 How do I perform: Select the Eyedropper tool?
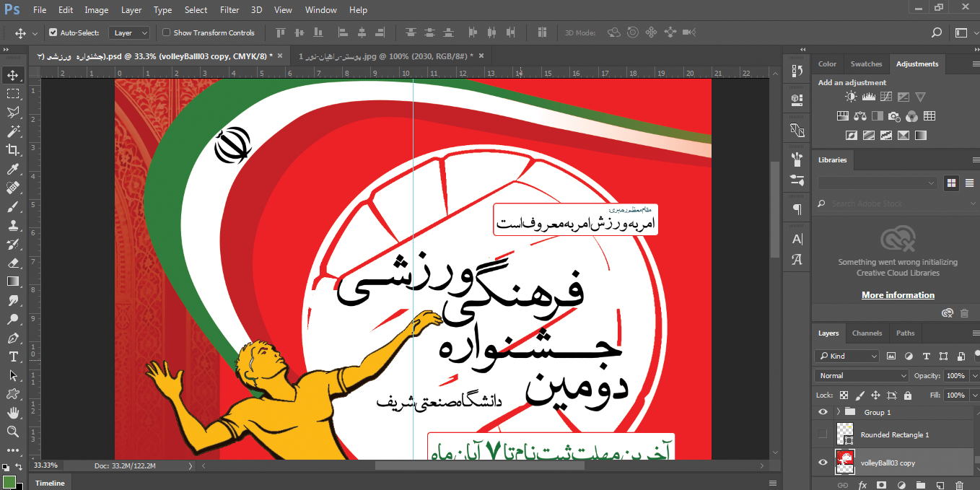(12, 169)
